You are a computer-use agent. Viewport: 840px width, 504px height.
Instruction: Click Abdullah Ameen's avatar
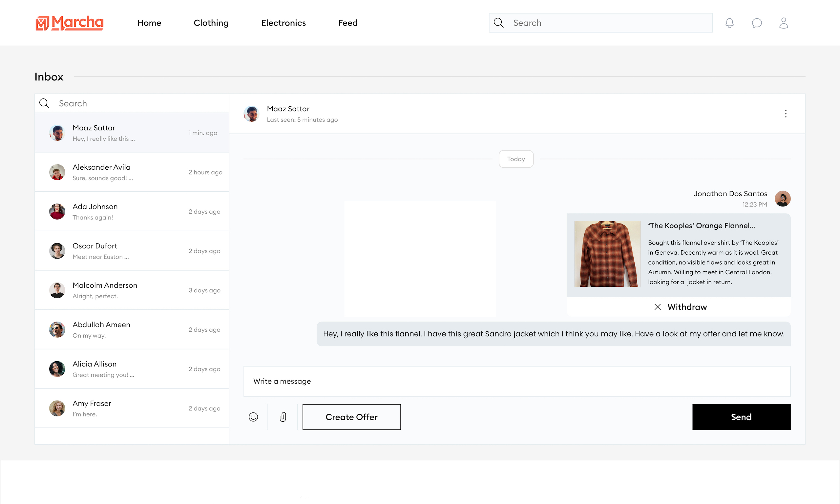point(57,330)
